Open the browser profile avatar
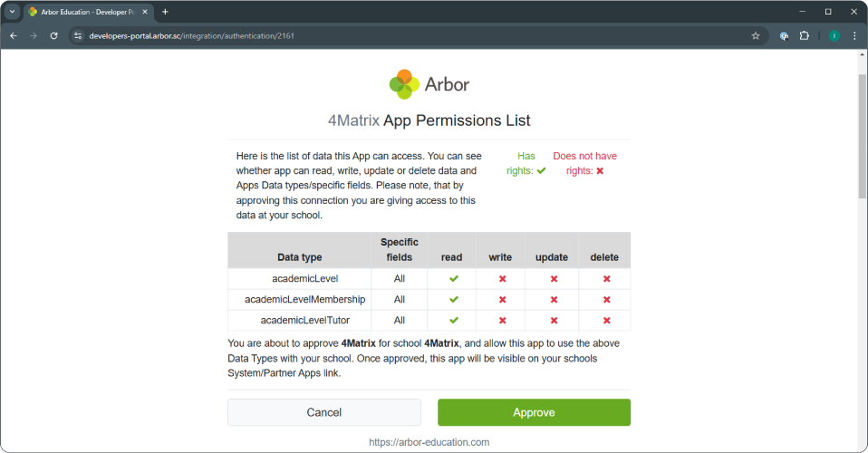 pos(834,36)
